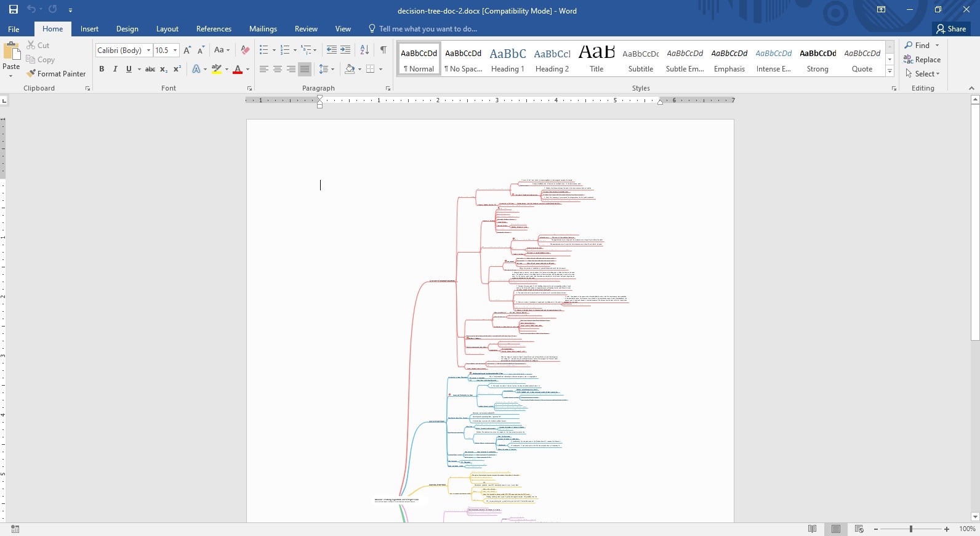Click the zoom slider handle
This screenshot has width=980, height=536.
click(911, 529)
